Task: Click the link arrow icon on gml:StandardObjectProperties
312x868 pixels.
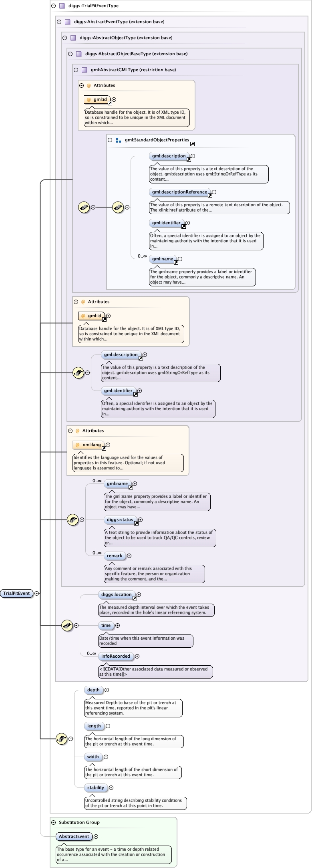Action: click(192, 144)
